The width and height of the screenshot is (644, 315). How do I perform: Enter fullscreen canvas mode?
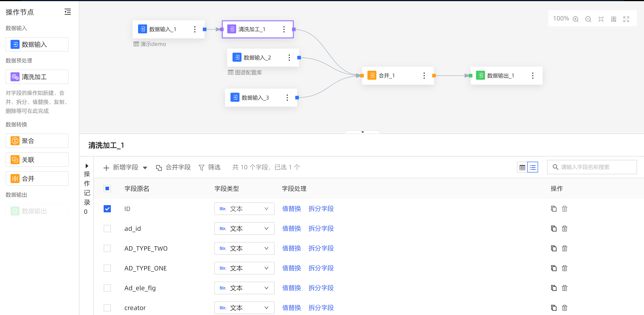click(x=626, y=19)
